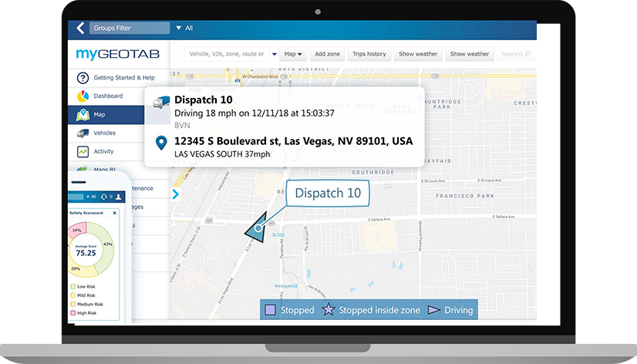The width and height of the screenshot is (637, 364).
Task: Click the 14% pink segment of the donut chart
Action: pos(77,231)
